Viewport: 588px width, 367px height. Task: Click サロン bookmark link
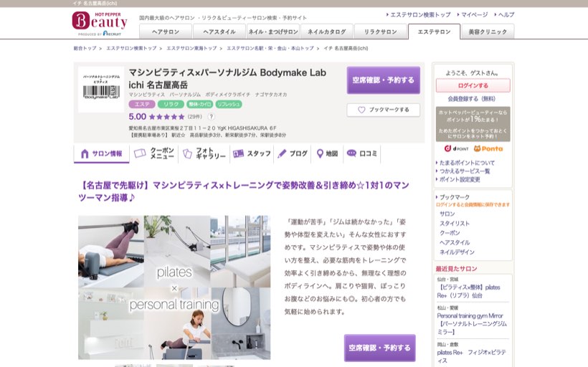point(447,214)
